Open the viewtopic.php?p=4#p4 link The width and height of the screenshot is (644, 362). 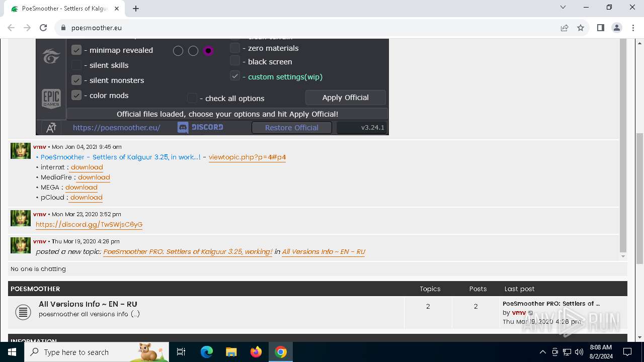pyautogui.click(x=247, y=157)
